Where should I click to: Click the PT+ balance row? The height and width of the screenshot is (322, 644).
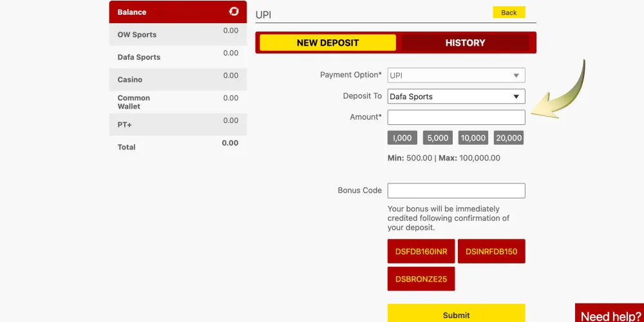[178, 124]
